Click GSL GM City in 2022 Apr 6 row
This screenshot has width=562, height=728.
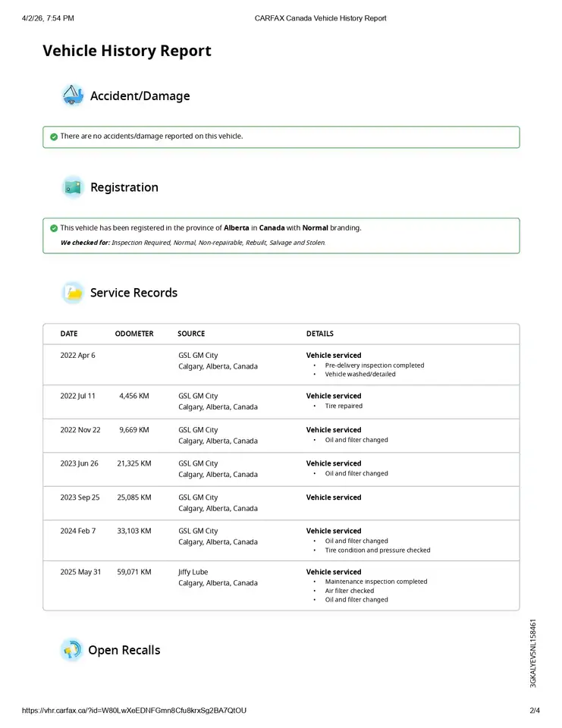tap(198, 355)
